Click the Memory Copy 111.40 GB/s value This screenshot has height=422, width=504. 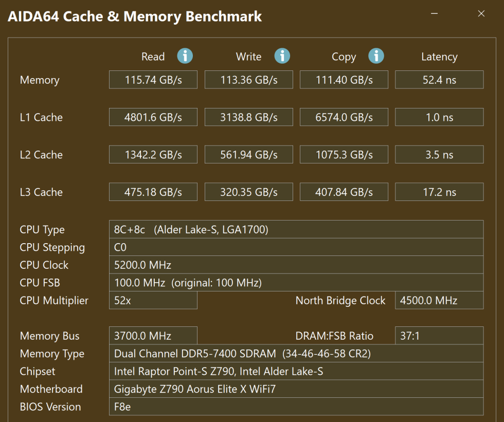pyautogui.click(x=344, y=80)
